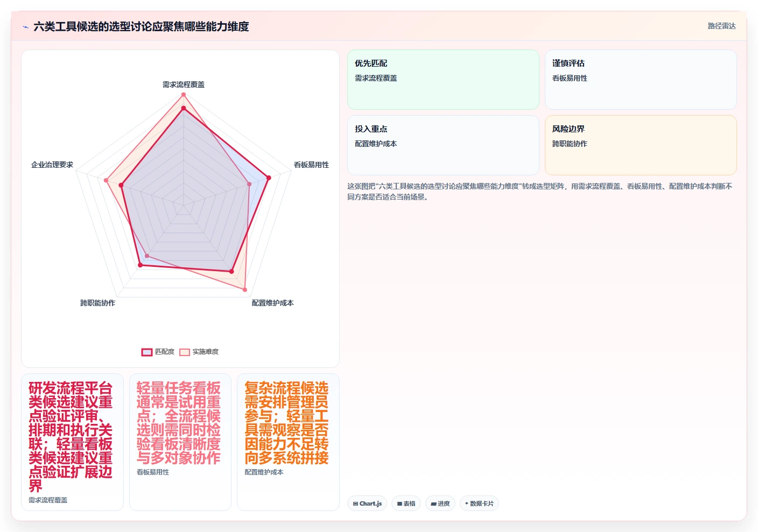Click the 研发流程平台 red text card
758x532 pixels.
[72, 442]
